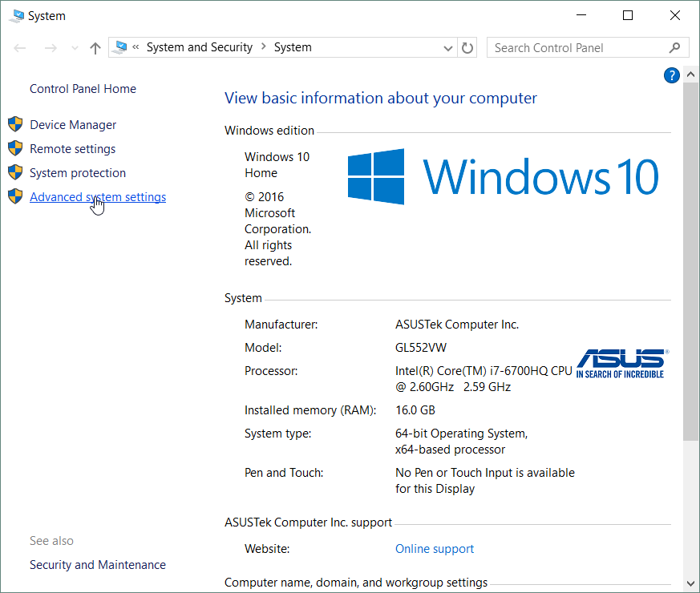Open Security and Maintenance link
Image resolution: width=700 pixels, height=593 pixels.
[97, 565]
